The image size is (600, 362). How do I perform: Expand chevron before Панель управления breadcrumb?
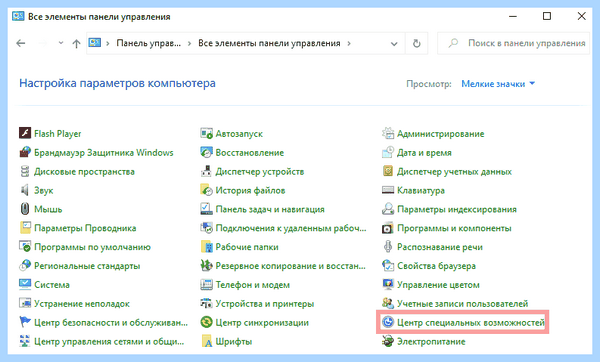tap(108, 43)
